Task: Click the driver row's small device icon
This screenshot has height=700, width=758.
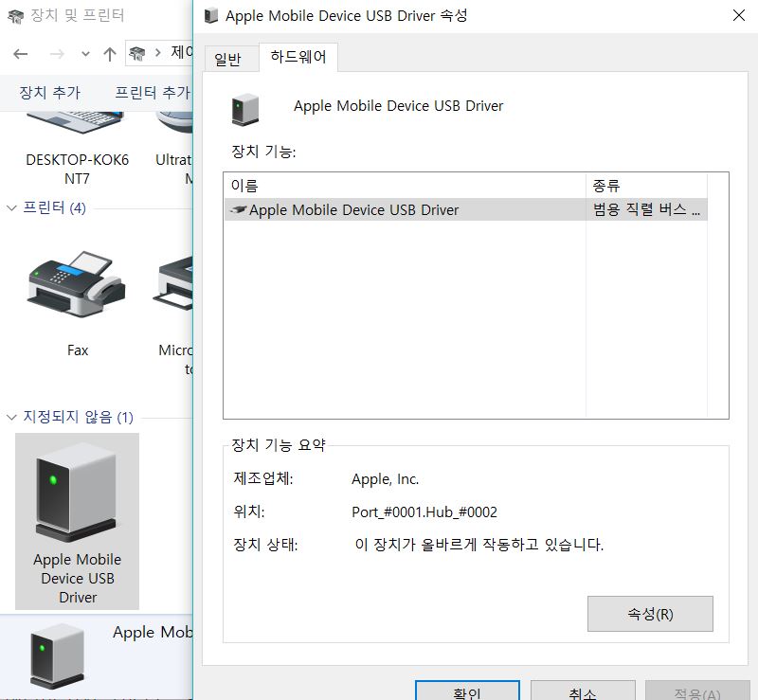Action: pos(238,209)
